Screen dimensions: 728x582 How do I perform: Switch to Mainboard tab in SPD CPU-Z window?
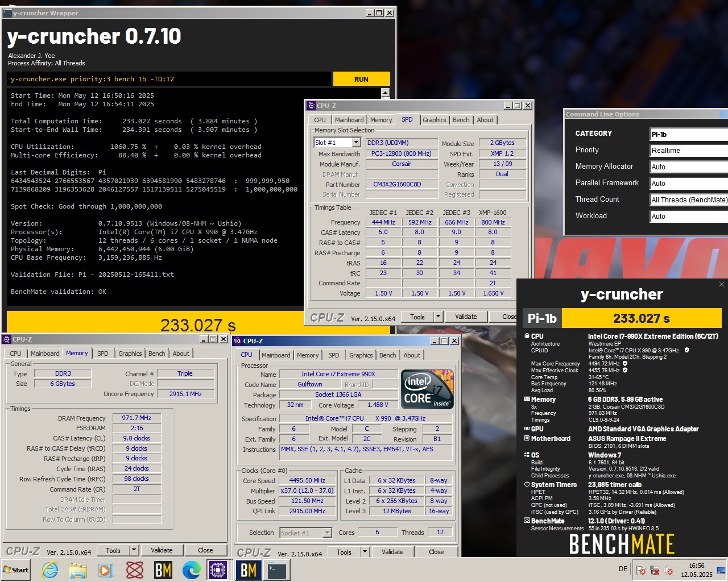coord(349,120)
